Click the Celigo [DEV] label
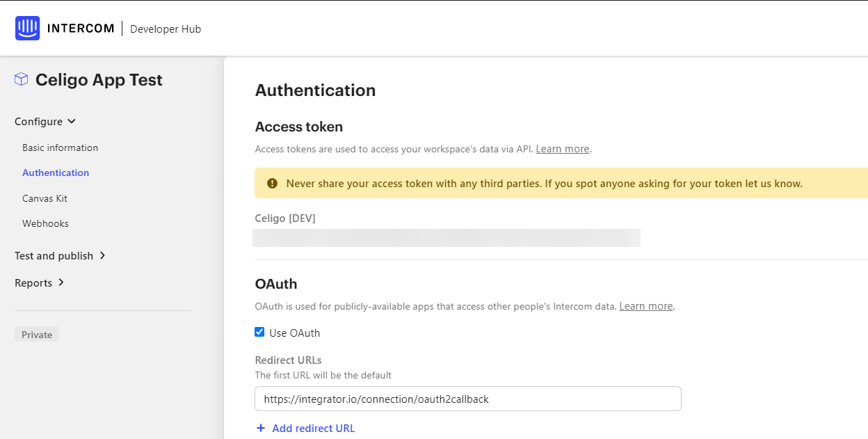The width and height of the screenshot is (868, 439). tap(285, 218)
